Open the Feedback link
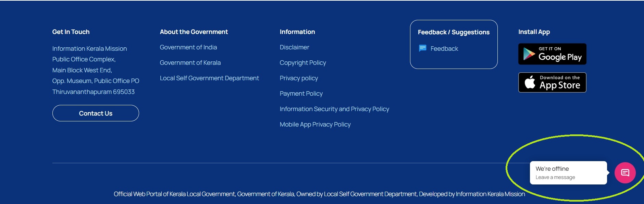644x204 pixels. pos(444,49)
